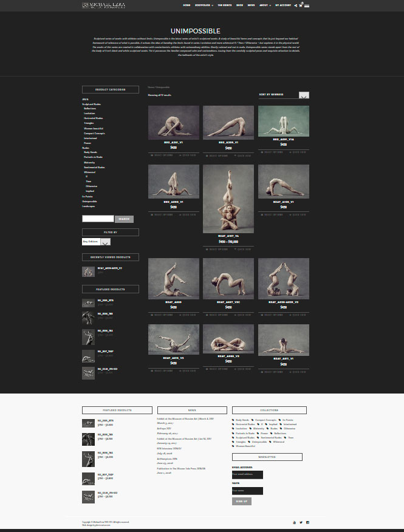The image size is (404, 532).
Task: Open the Levitation category link
Action: coord(89,114)
